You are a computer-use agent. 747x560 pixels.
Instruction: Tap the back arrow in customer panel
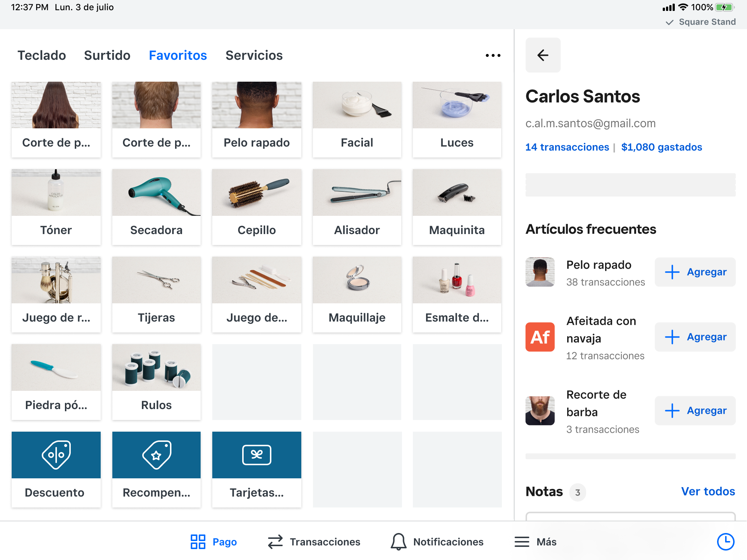click(543, 55)
